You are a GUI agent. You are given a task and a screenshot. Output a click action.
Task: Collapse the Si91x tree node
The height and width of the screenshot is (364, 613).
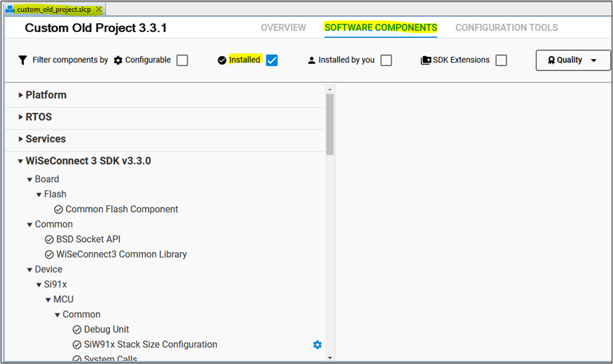(39, 285)
